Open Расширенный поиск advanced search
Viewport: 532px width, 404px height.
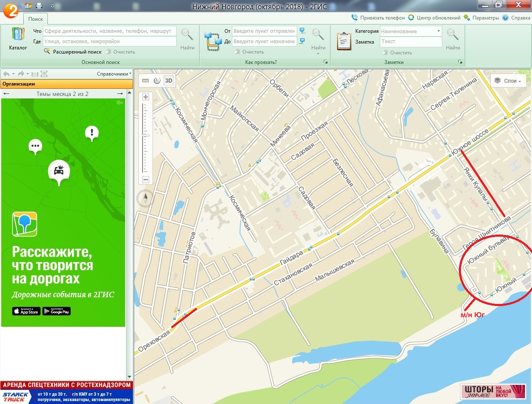point(73,52)
